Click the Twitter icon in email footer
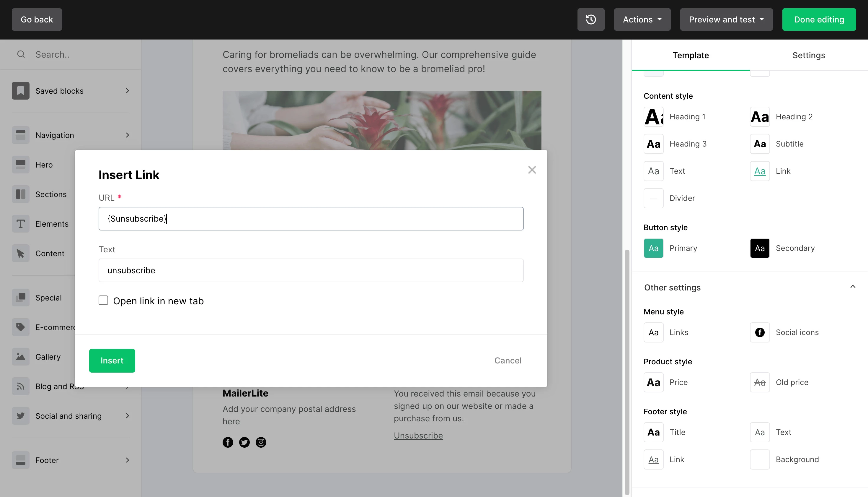868x497 pixels. pos(244,442)
